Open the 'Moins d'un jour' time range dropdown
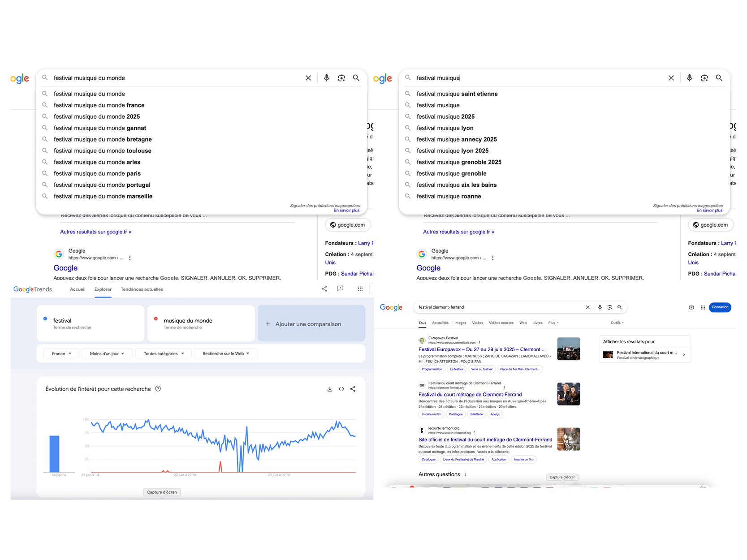 (107, 353)
